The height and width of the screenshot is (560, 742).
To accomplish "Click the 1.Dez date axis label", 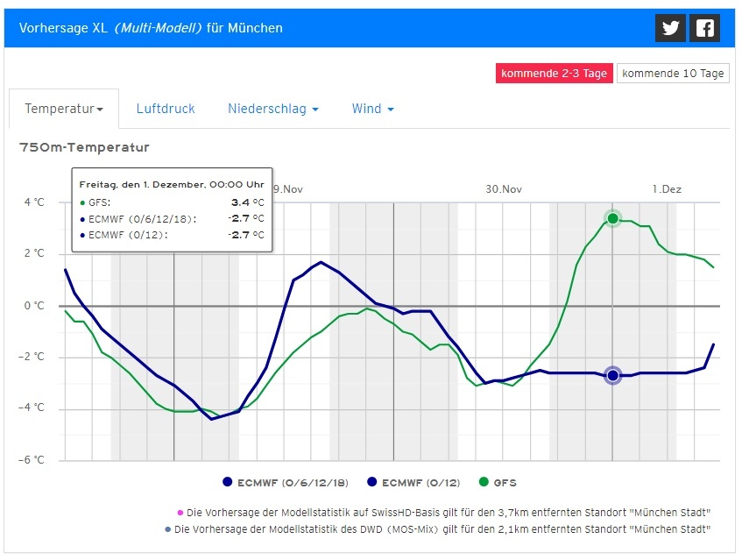I will coord(667,189).
